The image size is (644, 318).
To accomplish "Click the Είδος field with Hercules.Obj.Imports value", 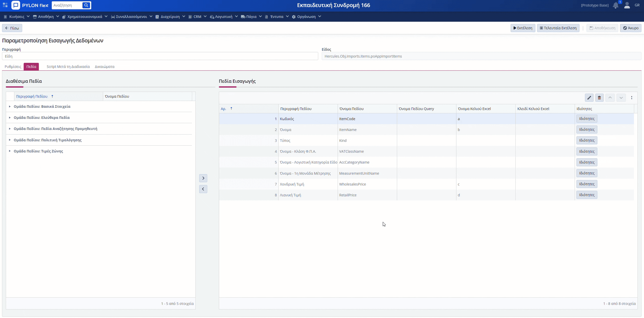I will coord(481,56).
